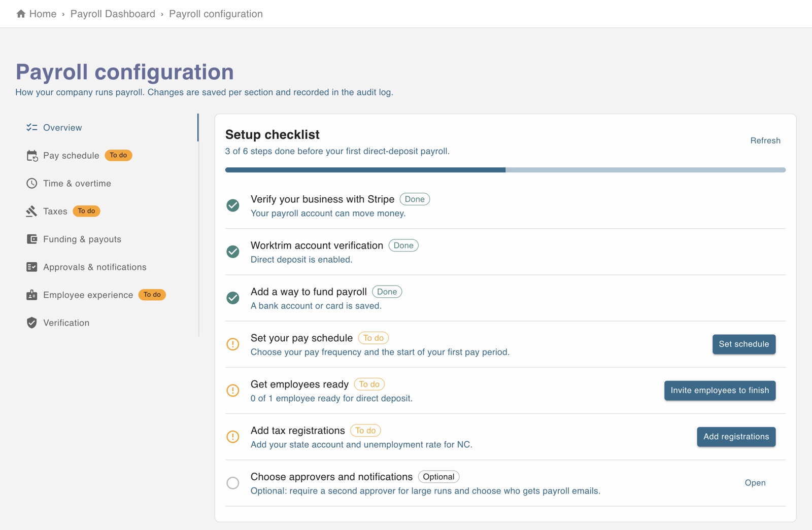Screen dimensions: 812x530
Task: Click the Time & overtime clock icon
Action: click(x=32, y=183)
